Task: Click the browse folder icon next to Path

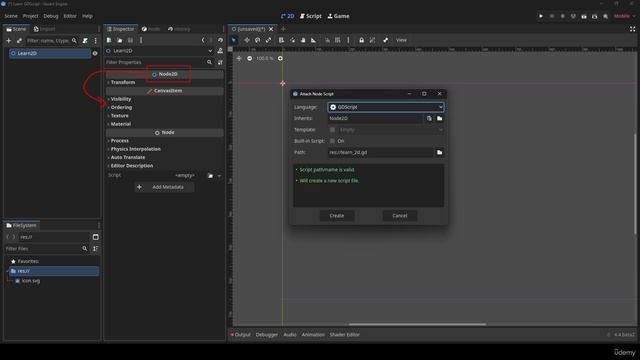Action: click(440, 152)
